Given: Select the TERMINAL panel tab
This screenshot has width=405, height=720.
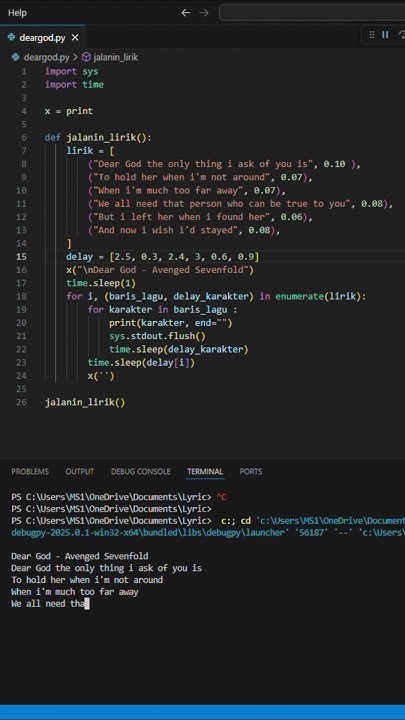Looking at the screenshot, I should [205, 472].
